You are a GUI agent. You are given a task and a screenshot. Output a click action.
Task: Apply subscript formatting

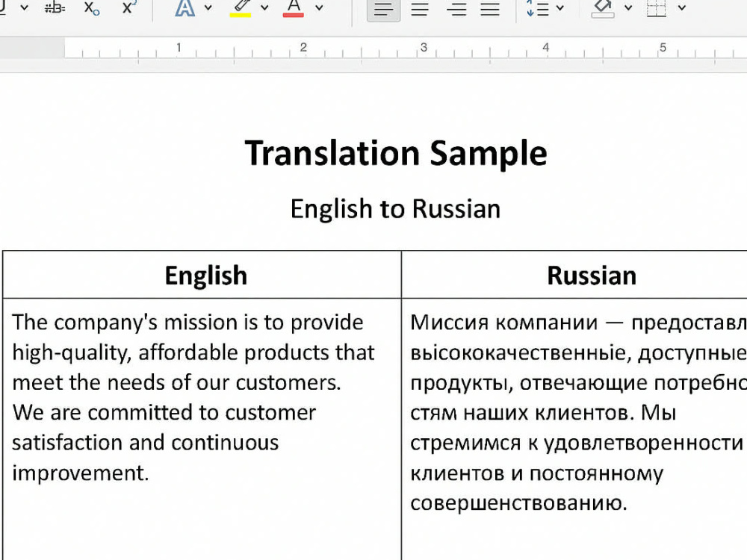[x=91, y=8]
